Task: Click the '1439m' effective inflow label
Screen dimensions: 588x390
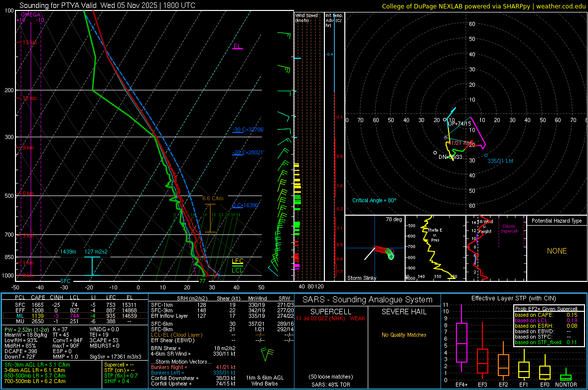Action: coord(68,252)
